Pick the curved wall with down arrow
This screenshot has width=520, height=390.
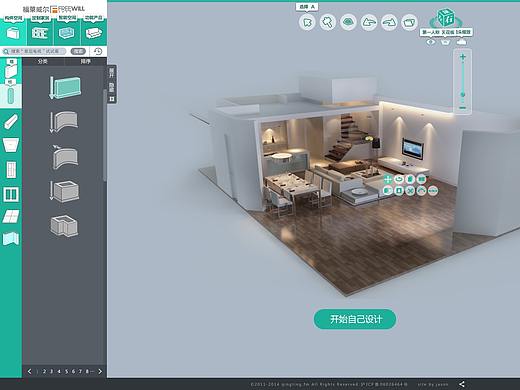tap(64, 122)
